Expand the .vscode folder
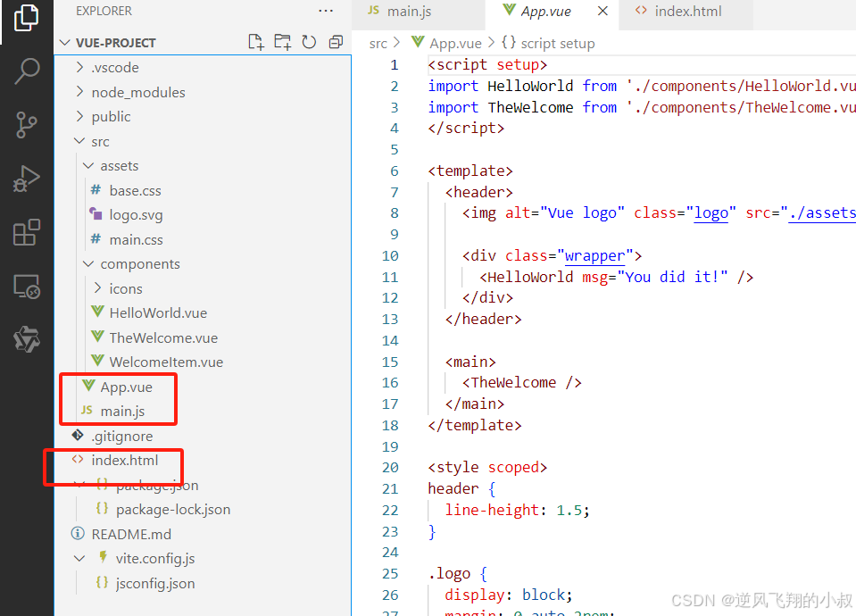The height and width of the screenshot is (616, 856). (x=79, y=67)
